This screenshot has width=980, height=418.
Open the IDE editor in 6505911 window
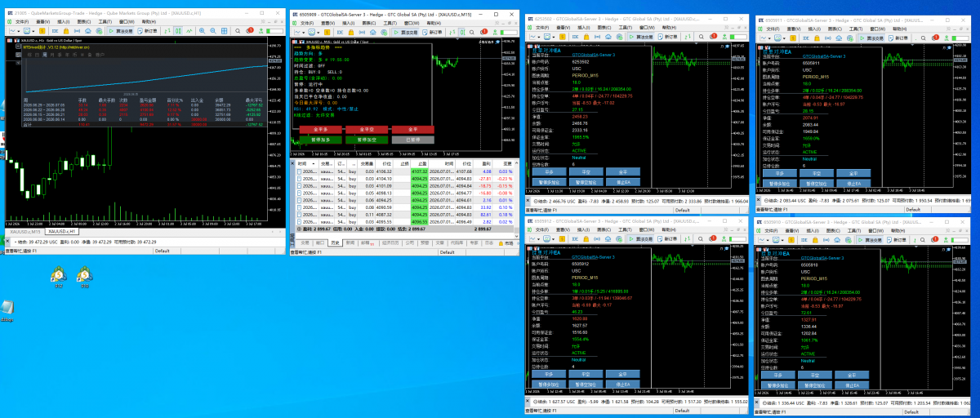point(806,38)
